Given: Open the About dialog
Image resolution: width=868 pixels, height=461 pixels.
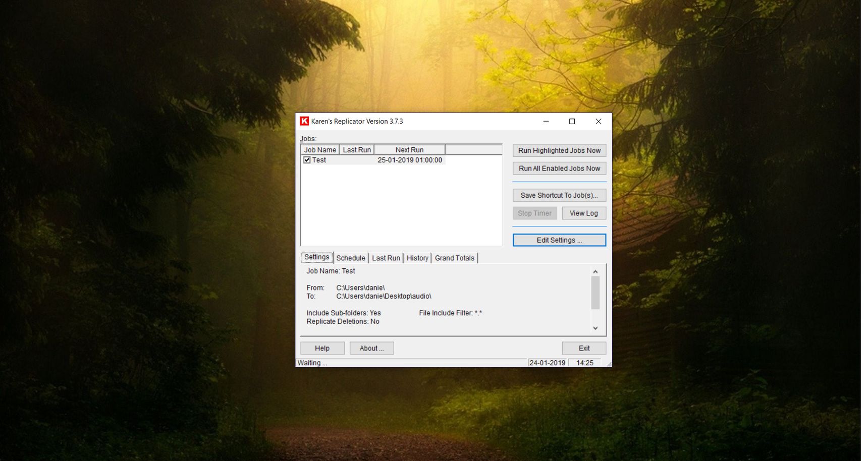Looking at the screenshot, I should (x=372, y=349).
